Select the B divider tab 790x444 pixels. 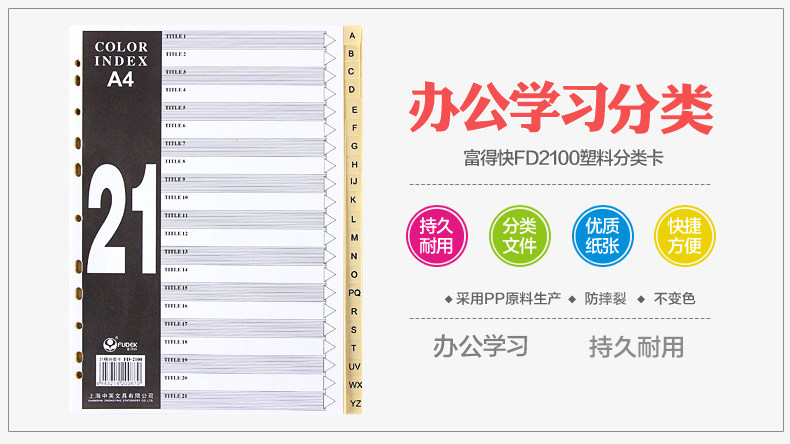352,53
